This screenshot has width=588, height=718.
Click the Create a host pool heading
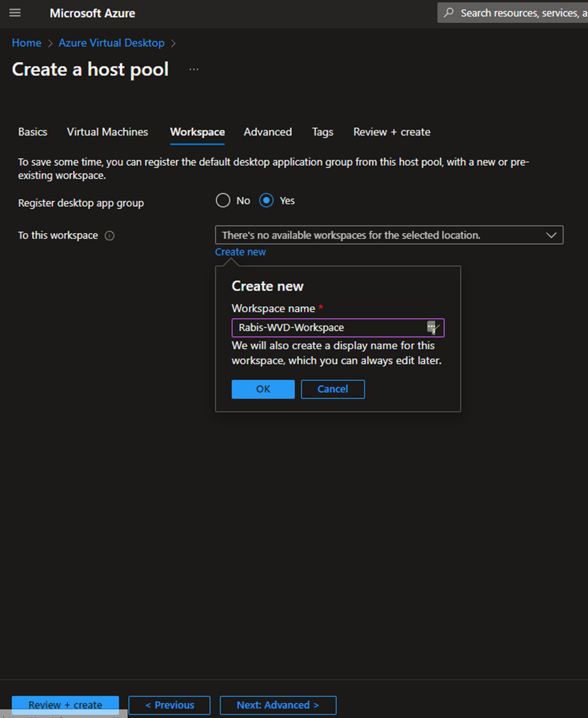coord(90,69)
